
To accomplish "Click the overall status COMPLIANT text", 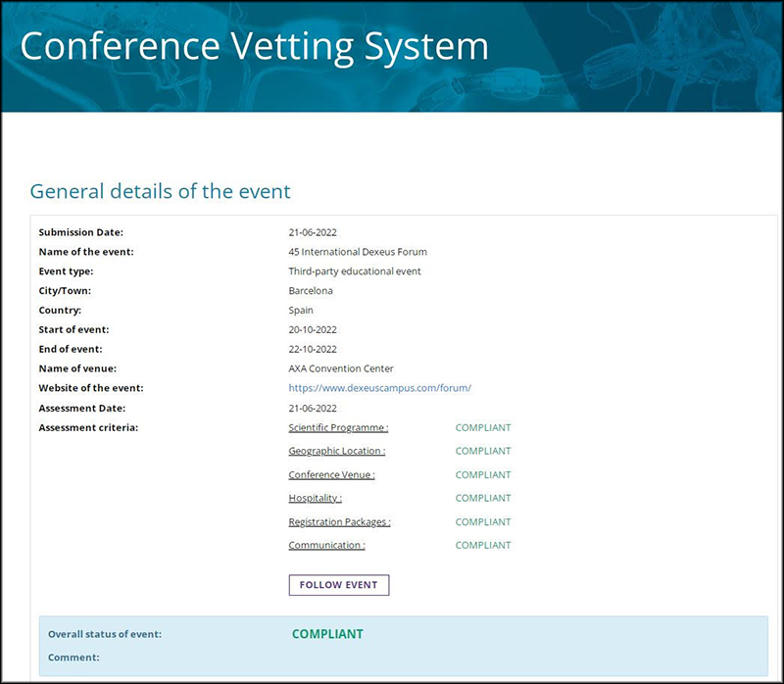I will tap(327, 634).
